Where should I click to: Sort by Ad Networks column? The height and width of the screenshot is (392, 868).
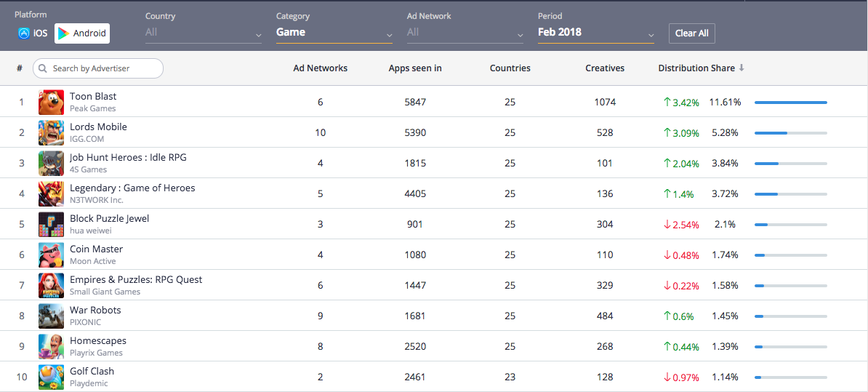320,68
